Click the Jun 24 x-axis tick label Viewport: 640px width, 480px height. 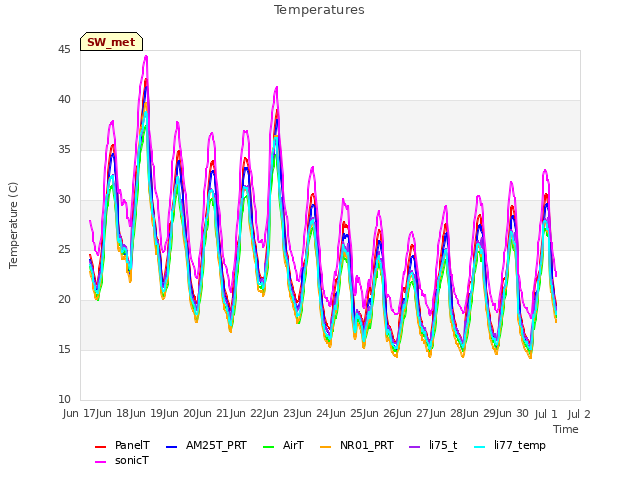(314, 413)
